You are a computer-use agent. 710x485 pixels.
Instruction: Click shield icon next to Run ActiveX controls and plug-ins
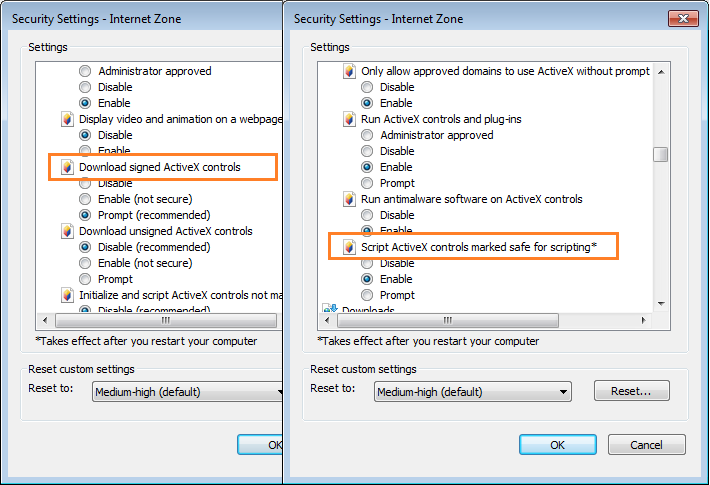(349, 119)
